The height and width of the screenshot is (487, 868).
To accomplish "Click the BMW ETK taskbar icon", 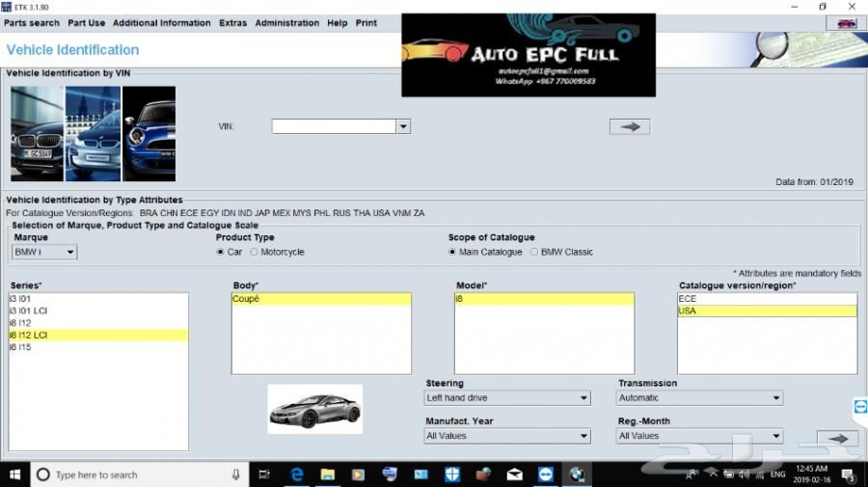I will 577,474.
